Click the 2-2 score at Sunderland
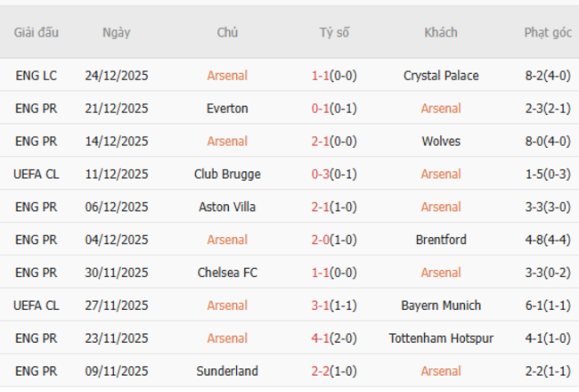Image resolution: width=579 pixels, height=392 pixels. click(321, 372)
